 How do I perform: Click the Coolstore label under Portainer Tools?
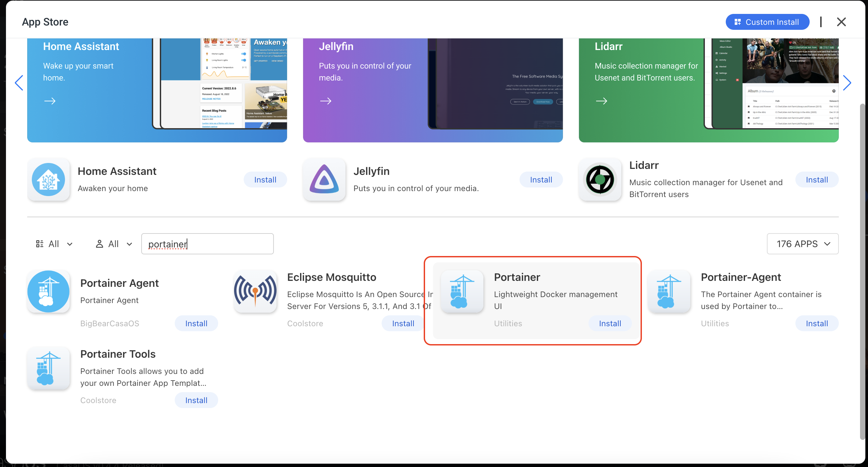98,400
